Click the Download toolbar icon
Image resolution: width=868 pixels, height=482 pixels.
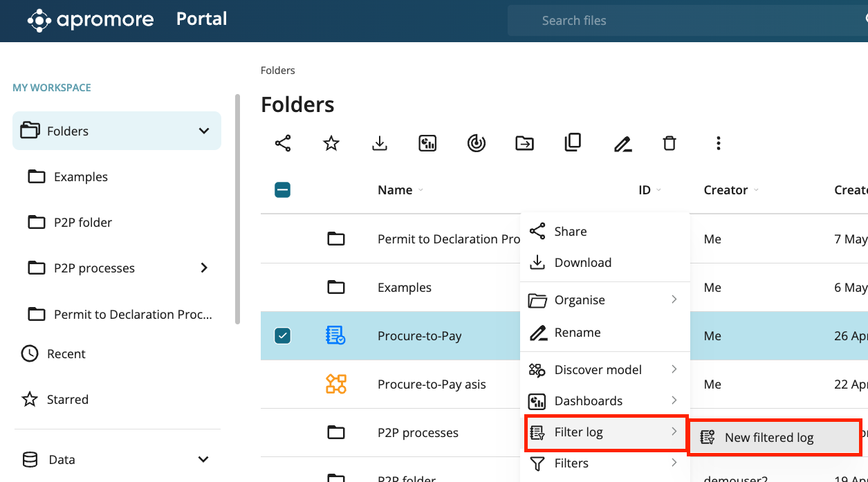point(379,143)
